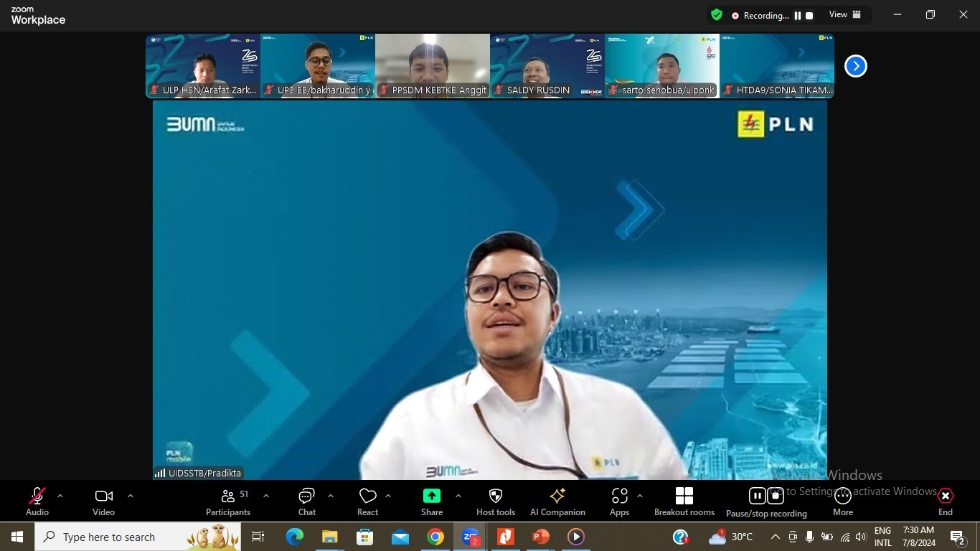Open the React emoji menu

tap(367, 501)
